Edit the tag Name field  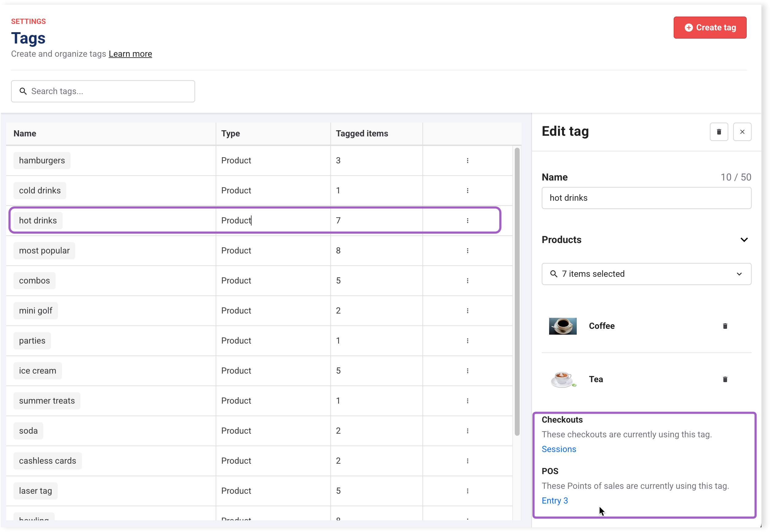646,198
